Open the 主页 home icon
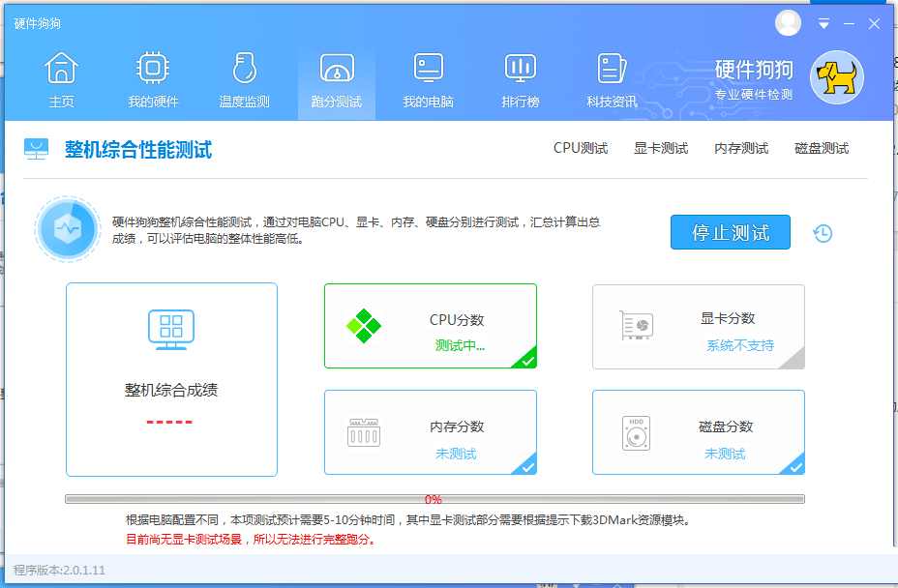The image size is (898, 588). (61, 68)
